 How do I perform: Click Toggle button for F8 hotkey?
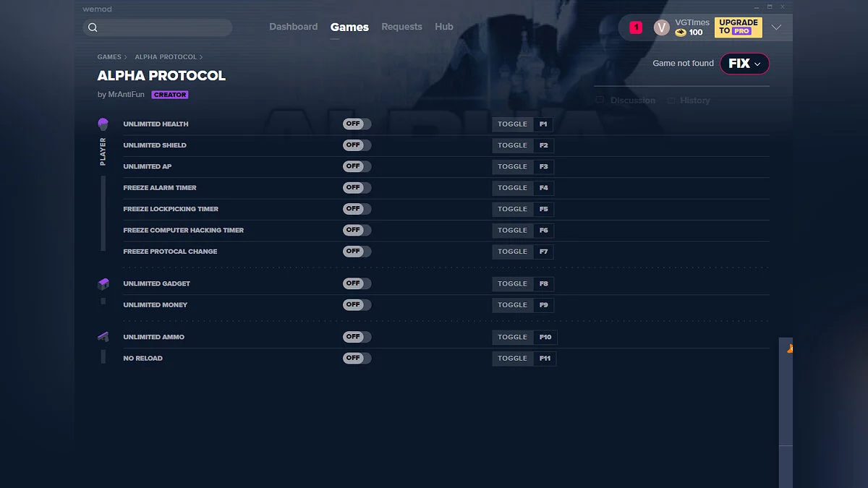point(513,283)
